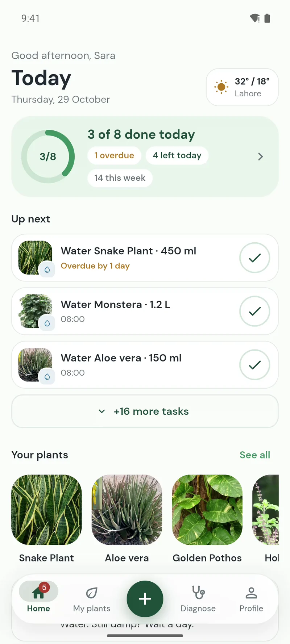Viewport: 290px width, 644px height.
Task: Open the Golden Pothos plant thumbnail
Action: (207, 510)
